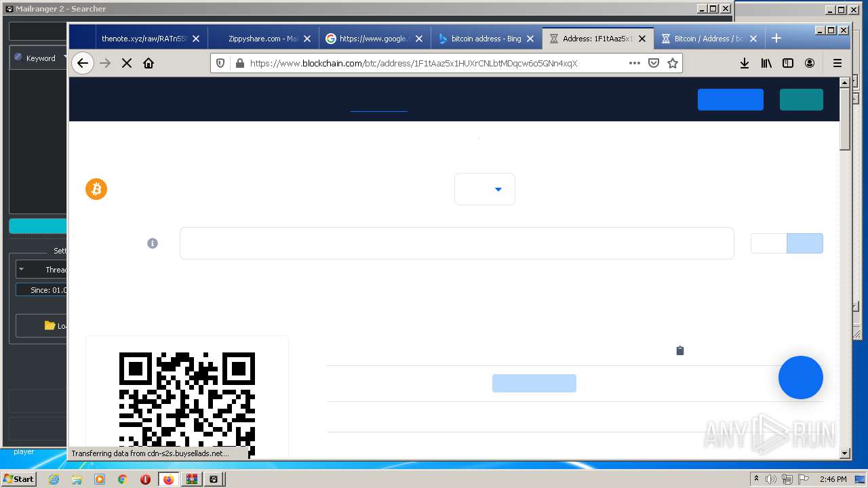Save page to Pocket
This screenshot has width=868, height=488.
654,63
